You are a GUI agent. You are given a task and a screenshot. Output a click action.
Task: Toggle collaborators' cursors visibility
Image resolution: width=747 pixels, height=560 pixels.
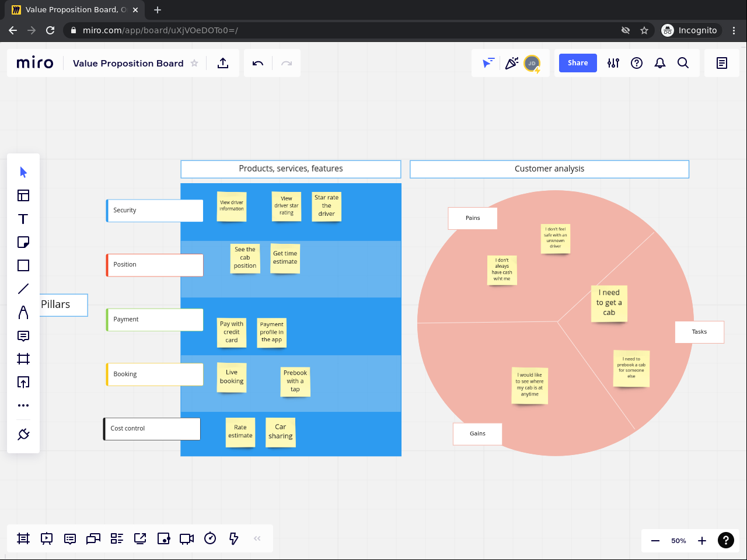488,63
